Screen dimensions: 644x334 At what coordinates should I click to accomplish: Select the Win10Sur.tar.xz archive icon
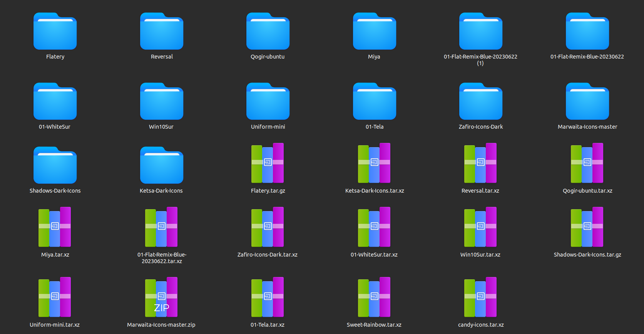coord(480,227)
